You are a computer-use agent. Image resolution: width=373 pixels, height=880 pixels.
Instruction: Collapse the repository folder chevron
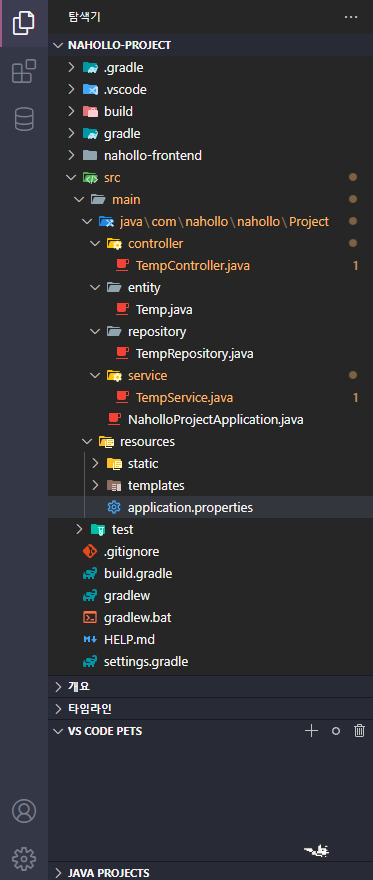click(x=95, y=331)
